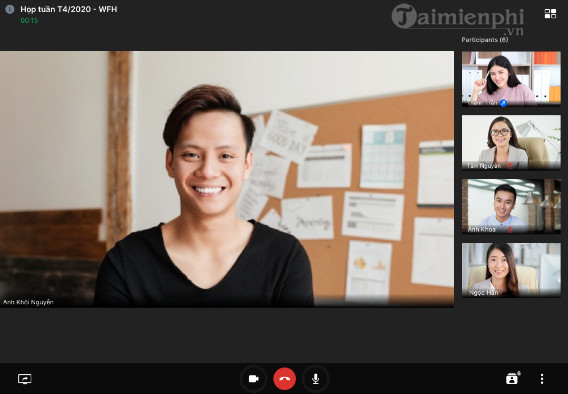
Task: Click red muted mic on Anh Khoa thumbnail
Action: 510,230
